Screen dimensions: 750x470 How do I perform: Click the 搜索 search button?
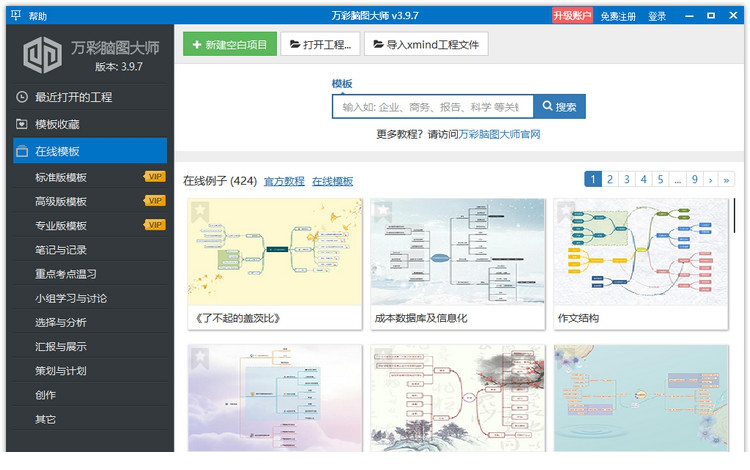pos(559,107)
